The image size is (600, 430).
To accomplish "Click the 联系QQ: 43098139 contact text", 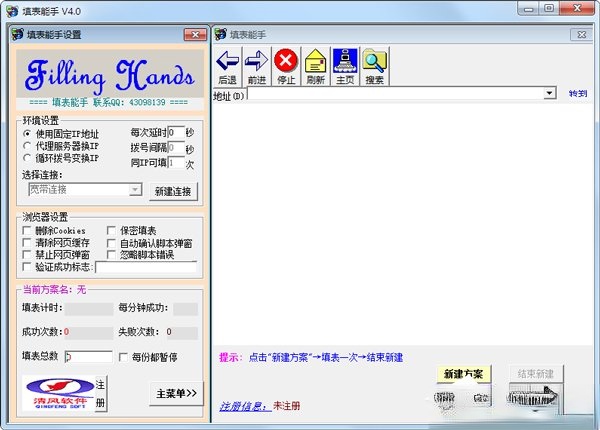I will 129,102.
